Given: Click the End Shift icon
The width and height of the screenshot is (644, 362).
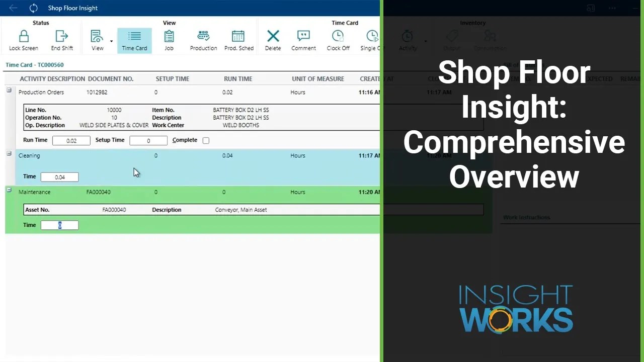Looking at the screenshot, I should coord(62,36).
